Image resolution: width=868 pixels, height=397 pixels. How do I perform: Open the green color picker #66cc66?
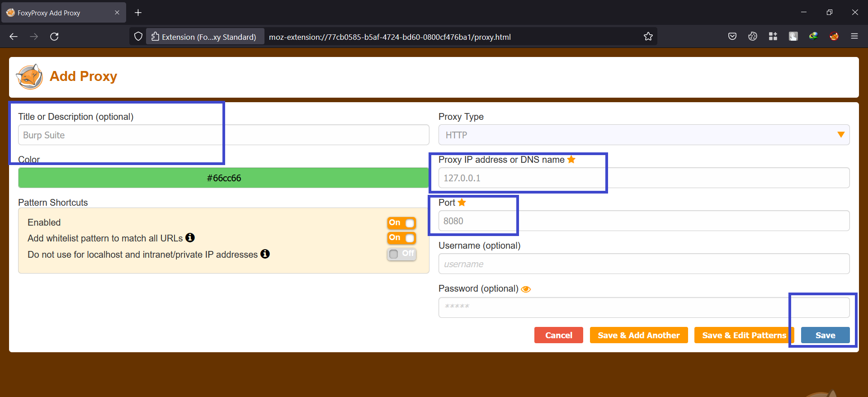pyautogui.click(x=223, y=178)
